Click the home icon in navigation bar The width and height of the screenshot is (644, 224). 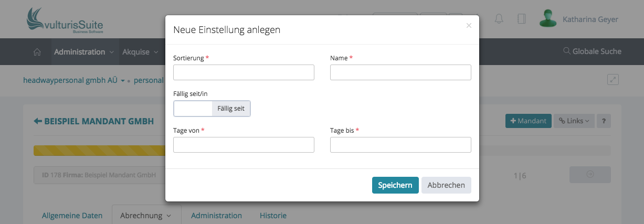37,52
